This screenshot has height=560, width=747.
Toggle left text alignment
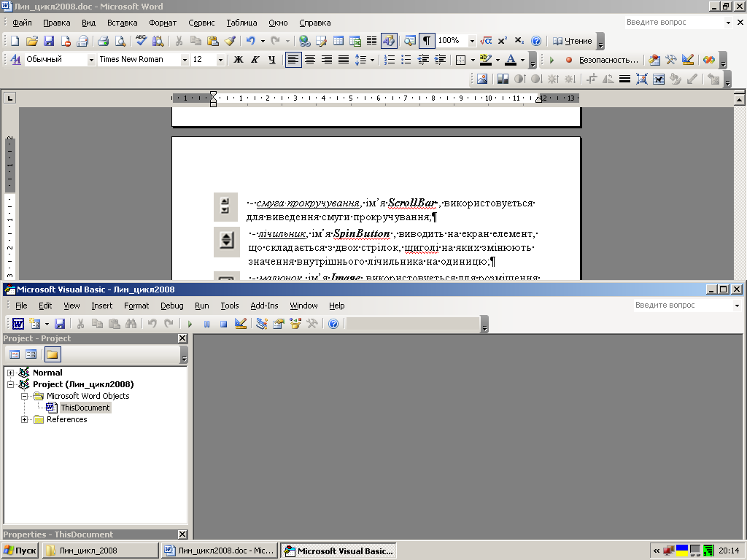[x=293, y=60]
